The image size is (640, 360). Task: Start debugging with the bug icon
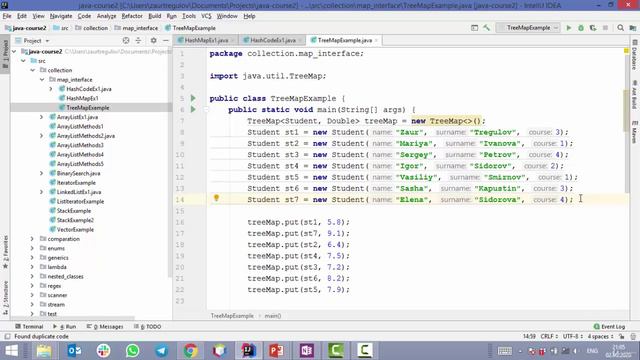point(581,28)
